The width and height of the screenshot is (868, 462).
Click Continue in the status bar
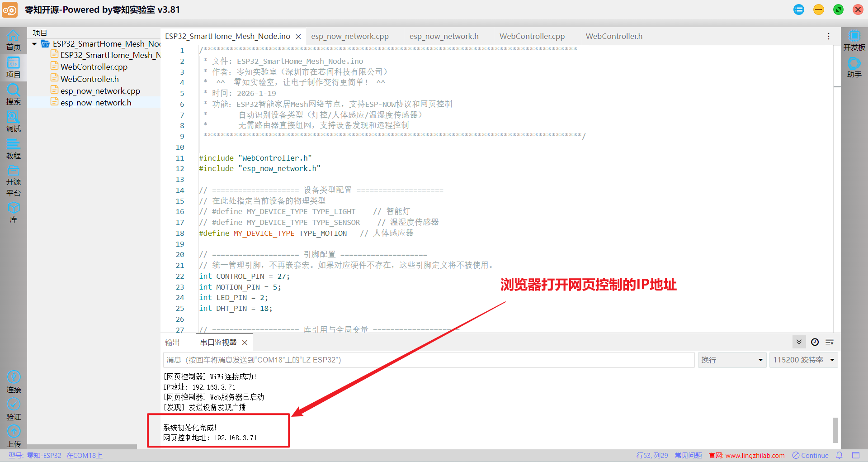(810, 455)
